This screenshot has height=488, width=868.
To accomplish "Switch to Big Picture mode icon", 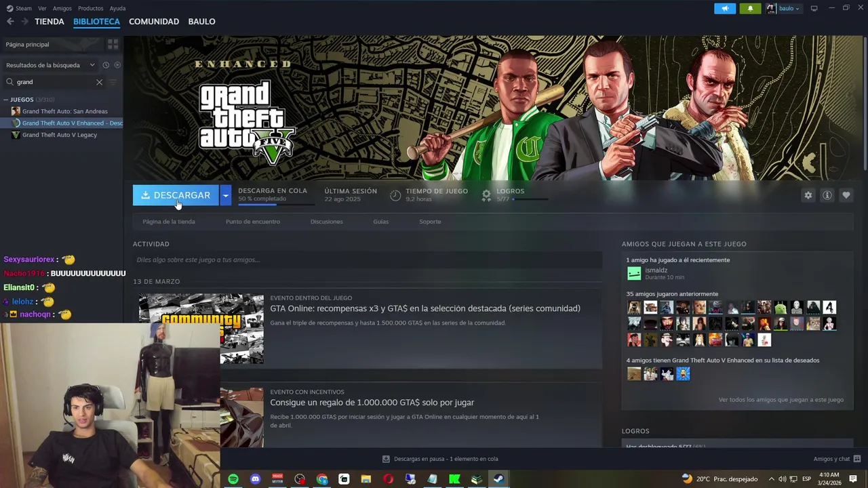I will 814,8.
